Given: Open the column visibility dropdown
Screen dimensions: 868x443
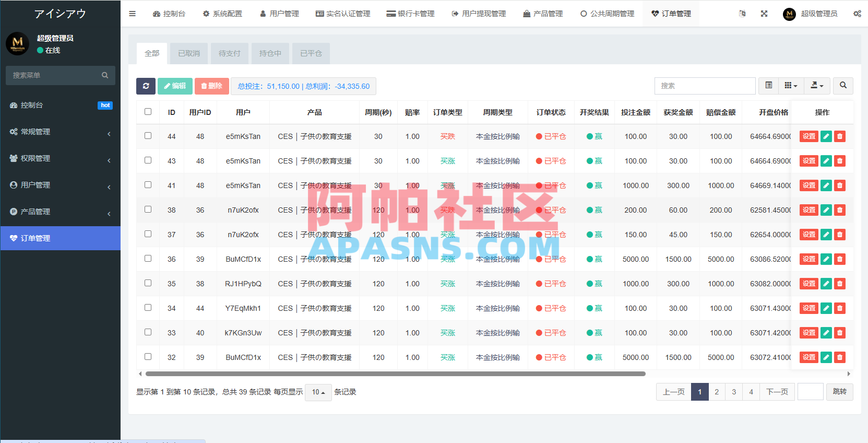Looking at the screenshot, I should (x=791, y=85).
